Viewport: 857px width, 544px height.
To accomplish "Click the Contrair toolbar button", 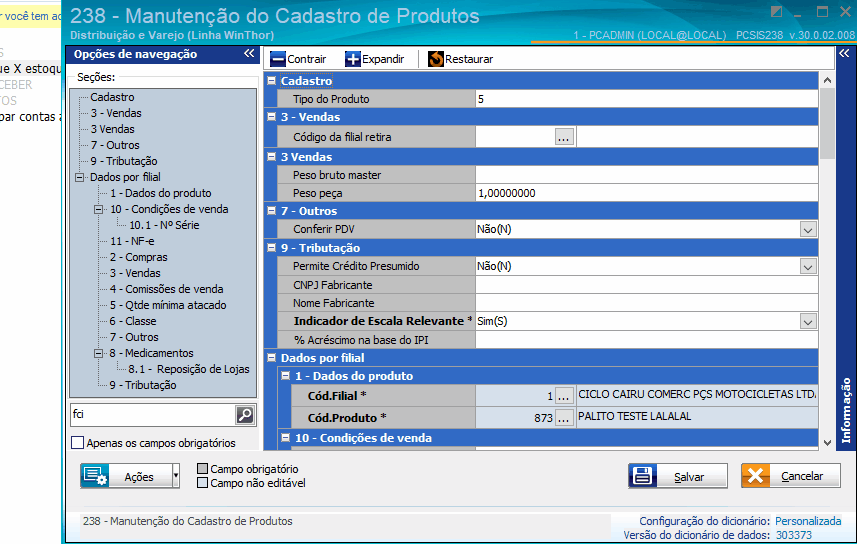I will pos(298,59).
